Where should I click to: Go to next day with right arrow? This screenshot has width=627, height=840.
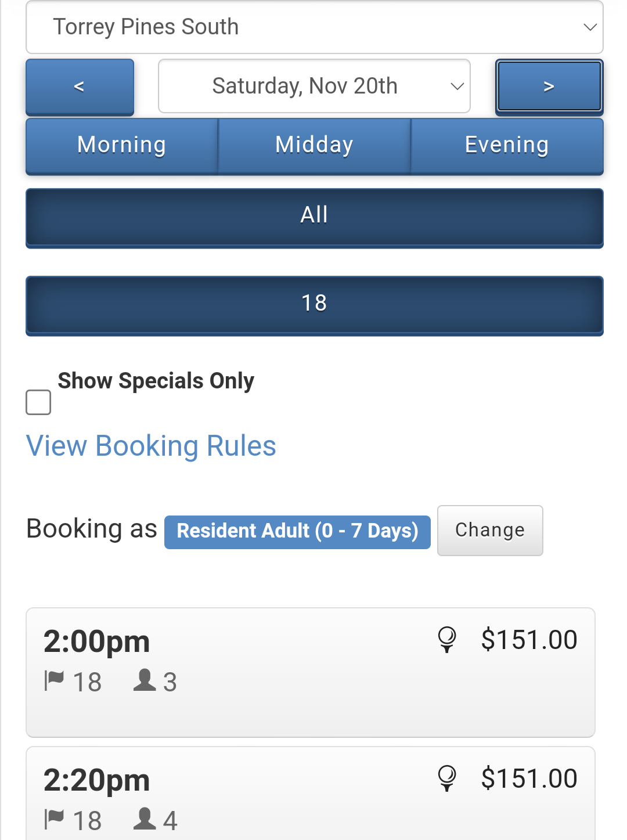click(x=549, y=87)
